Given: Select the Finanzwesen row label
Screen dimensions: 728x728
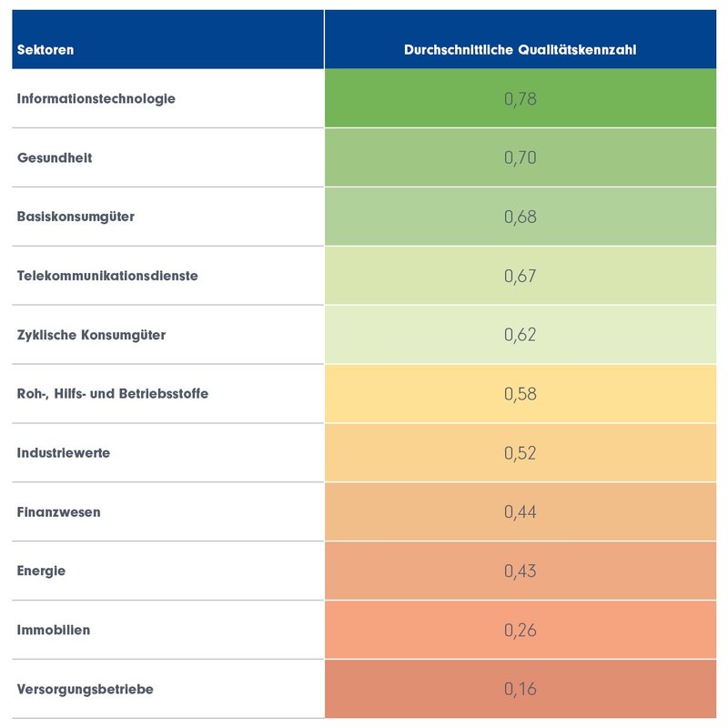Looking at the screenshot, I should (x=59, y=512).
